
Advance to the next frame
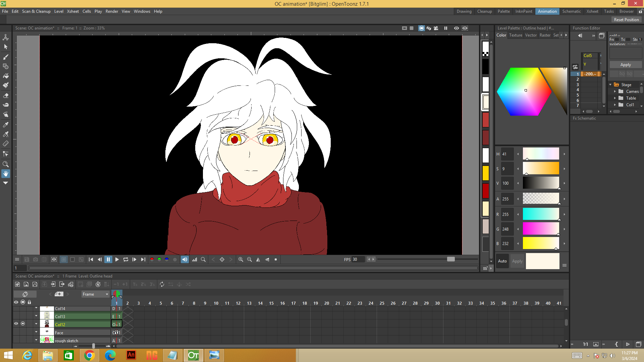[x=135, y=259]
